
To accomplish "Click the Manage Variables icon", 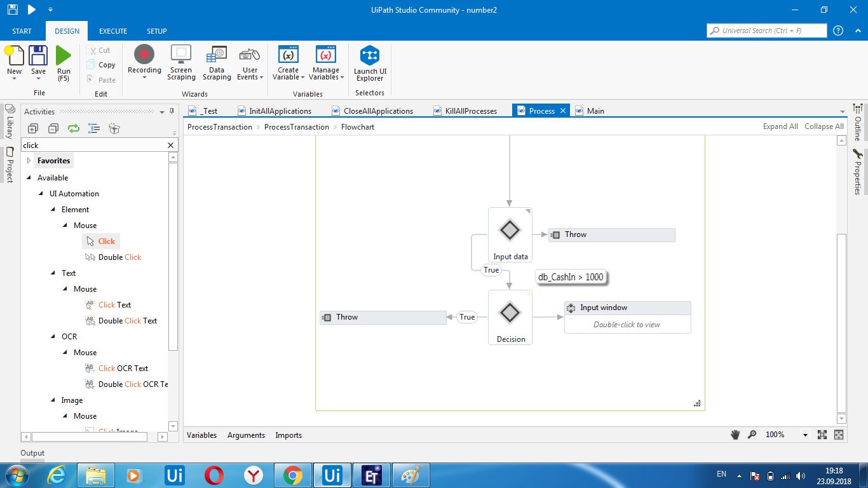I will [x=326, y=55].
